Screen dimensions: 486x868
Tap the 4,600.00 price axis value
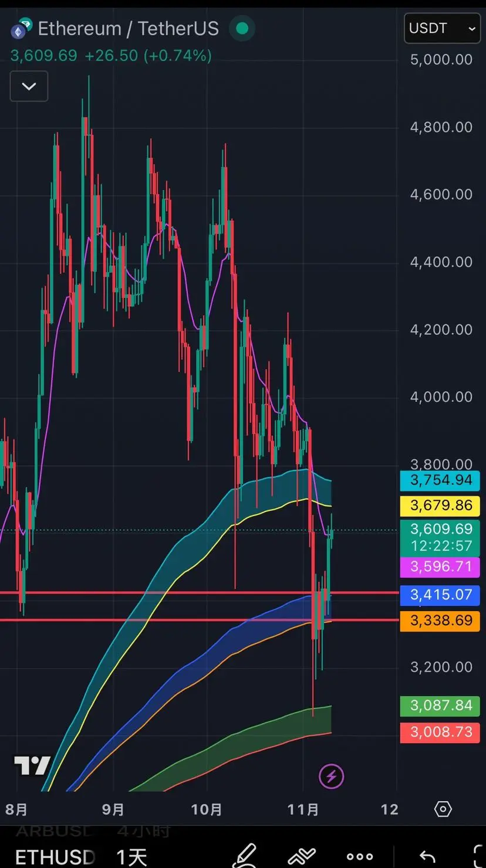click(441, 194)
